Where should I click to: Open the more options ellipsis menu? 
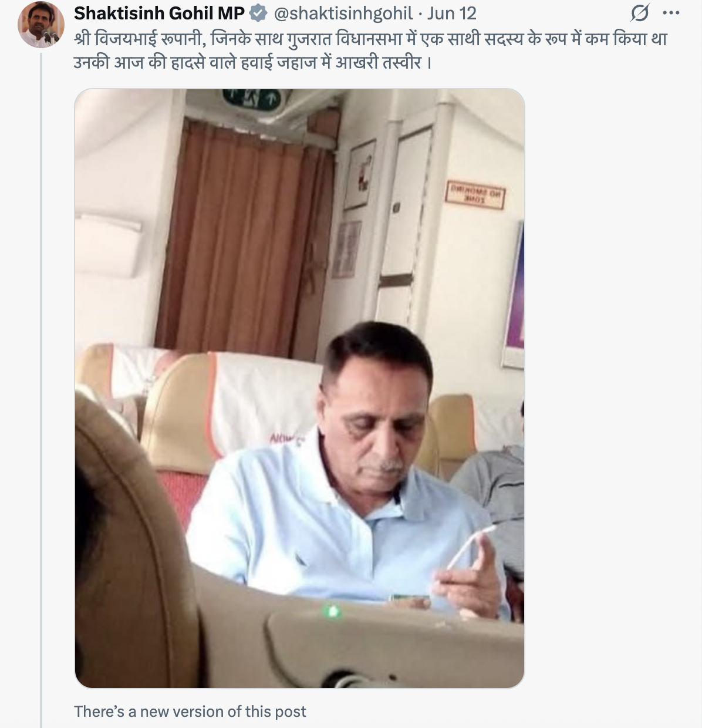click(x=671, y=13)
